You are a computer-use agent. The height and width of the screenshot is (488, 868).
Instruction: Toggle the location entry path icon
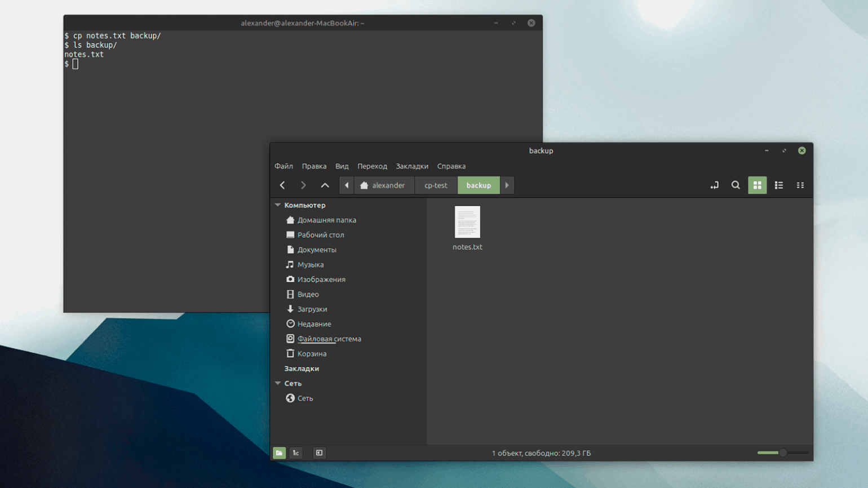tap(714, 185)
